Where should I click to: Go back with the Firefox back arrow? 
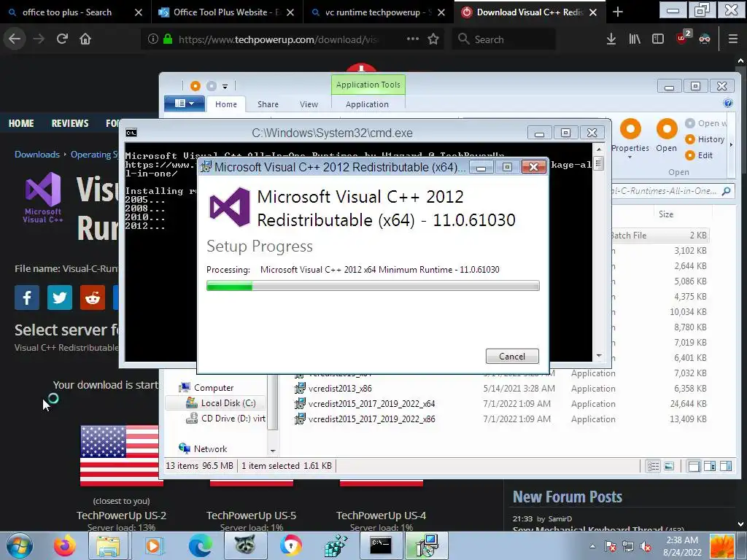(x=15, y=39)
